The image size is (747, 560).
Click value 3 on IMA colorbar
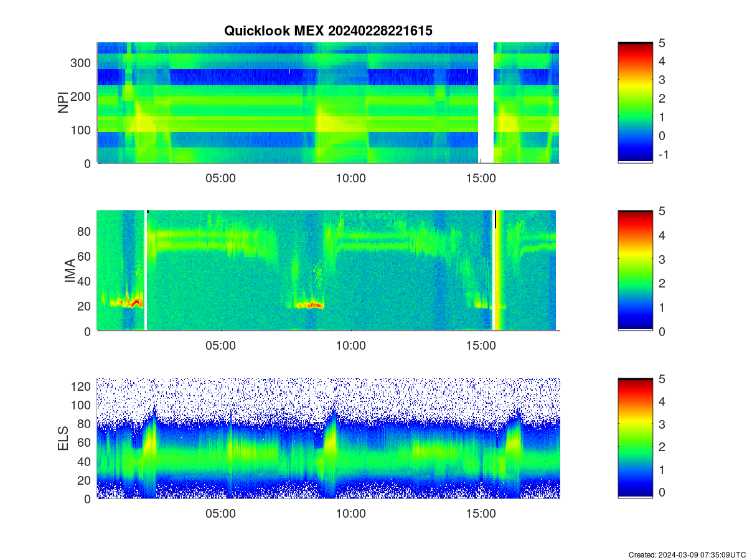point(662,259)
